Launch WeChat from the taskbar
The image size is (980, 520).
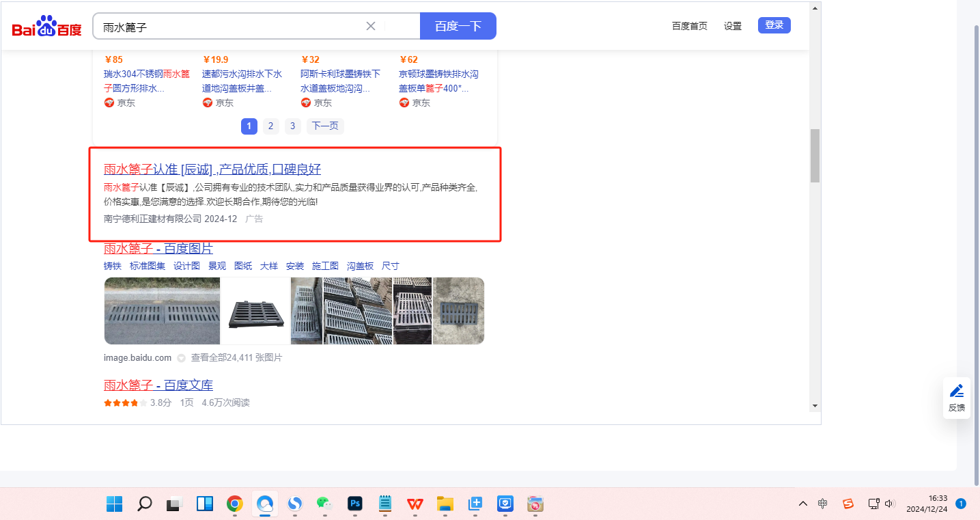pyautogui.click(x=324, y=504)
